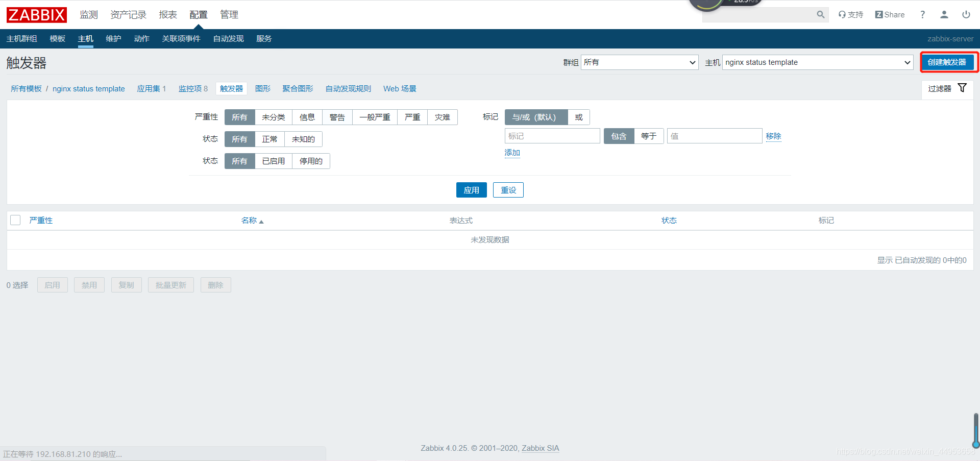Go to 动作 submenu
This screenshot has width=980, height=461.
point(142,39)
